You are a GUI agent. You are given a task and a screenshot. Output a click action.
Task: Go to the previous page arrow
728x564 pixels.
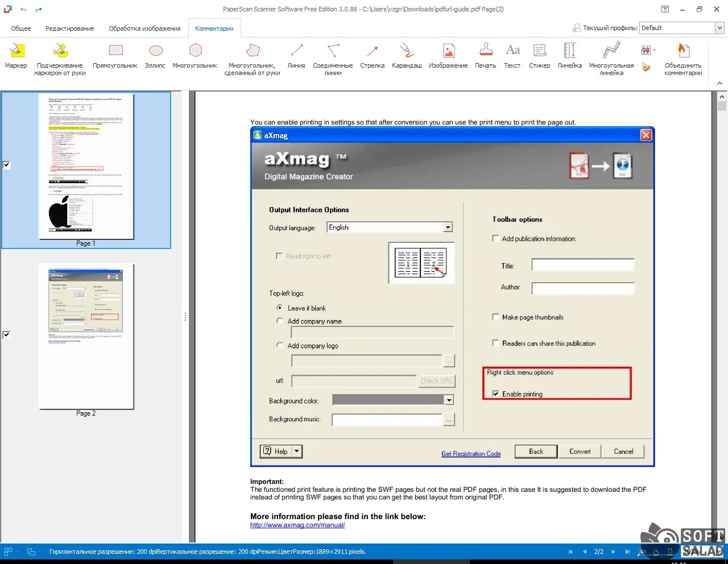pyautogui.click(x=584, y=551)
